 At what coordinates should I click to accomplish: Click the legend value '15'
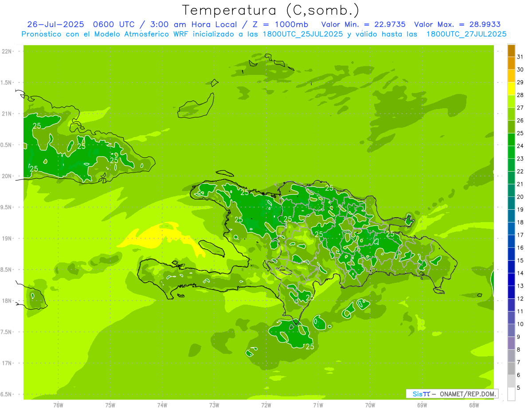(520, 260)
